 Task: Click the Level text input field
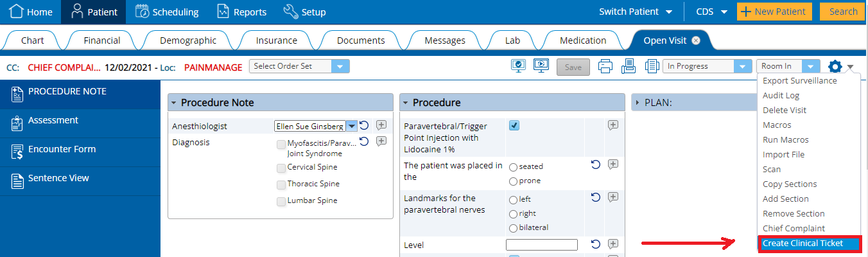[542, 245]
